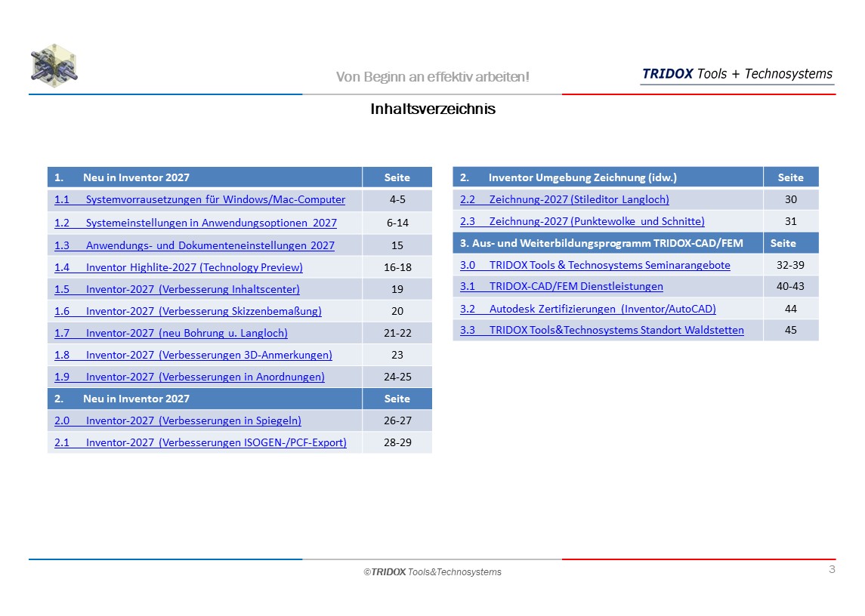Open 3.2 Autodesk Zertifizierungen link
Screen dimensions: 865x616
tap(588, 309)
